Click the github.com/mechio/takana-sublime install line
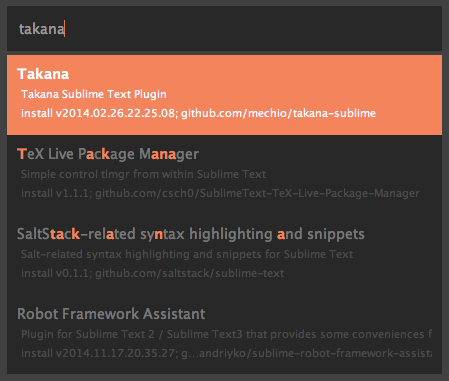The height and width of the screenshot is (381, 449). click(x=198, y=113)
